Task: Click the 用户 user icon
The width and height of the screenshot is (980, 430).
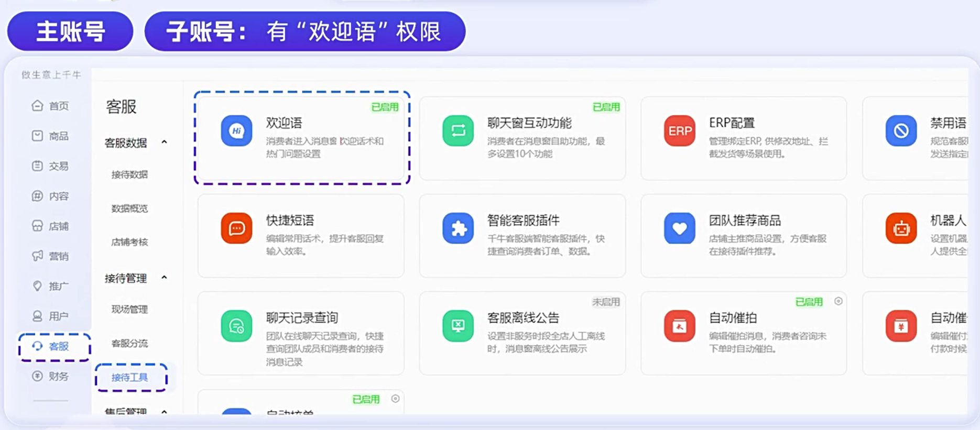Action: [x=37, y=316]
